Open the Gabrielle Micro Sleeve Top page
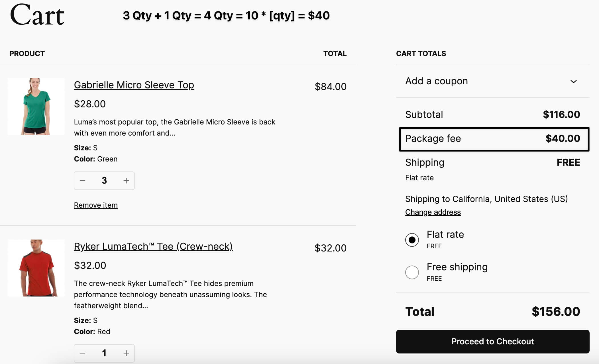This screenshot has width=599, height=364. [x=134, y=85]
